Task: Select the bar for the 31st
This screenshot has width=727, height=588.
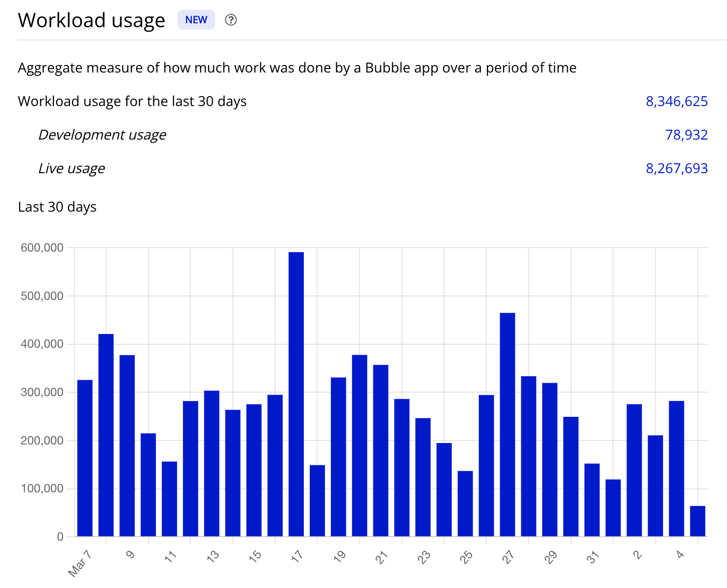Action: (592, 500)
